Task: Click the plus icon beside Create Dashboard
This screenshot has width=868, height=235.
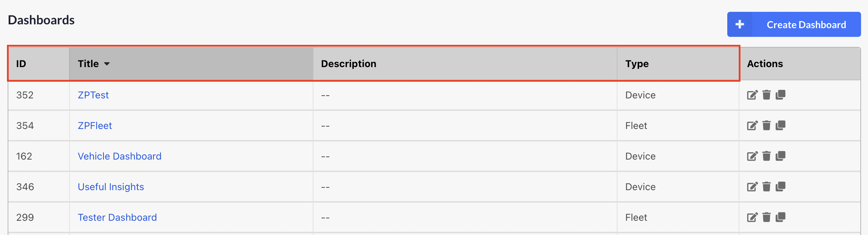Action: point(740,24)
